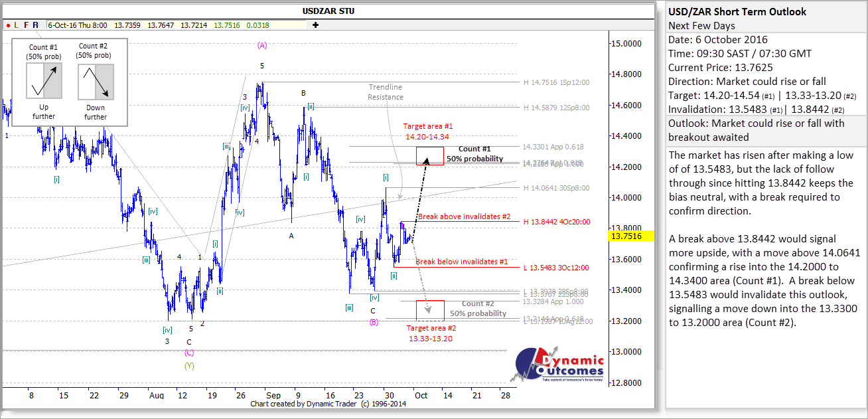This screenshot has height=419, width=868.
Task: Click the red record dot icon
Action: pos(7,25)
